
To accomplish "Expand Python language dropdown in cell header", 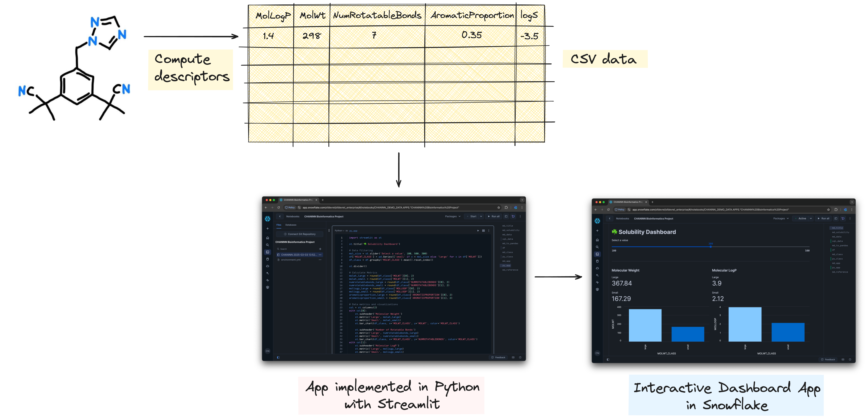I will 339,231.
